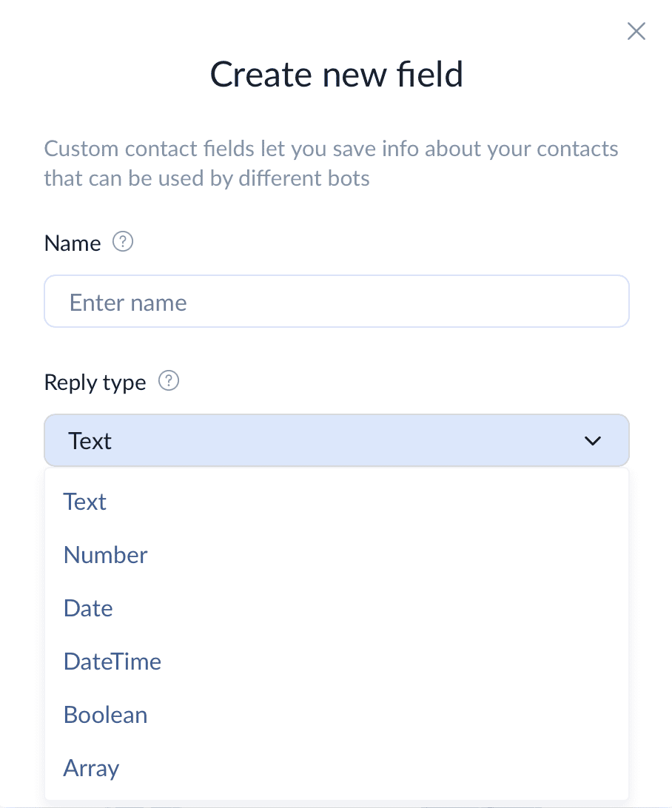Viewport: 672px width, 808px height.
Task: Click the Create new field heading
Action: pos(337,74)
